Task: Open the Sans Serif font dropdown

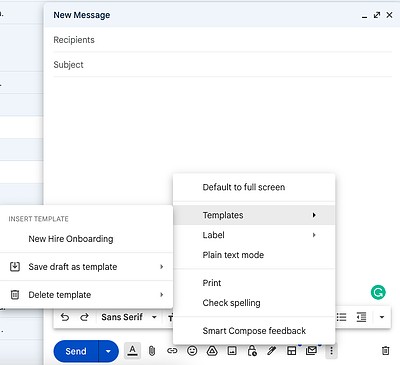Action: (x=129, y=317)
